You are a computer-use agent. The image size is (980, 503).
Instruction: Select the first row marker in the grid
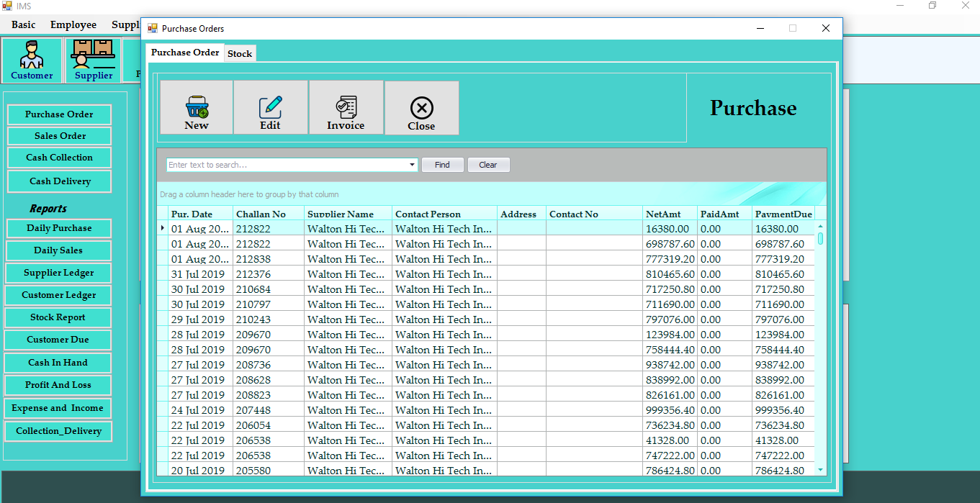161,228
